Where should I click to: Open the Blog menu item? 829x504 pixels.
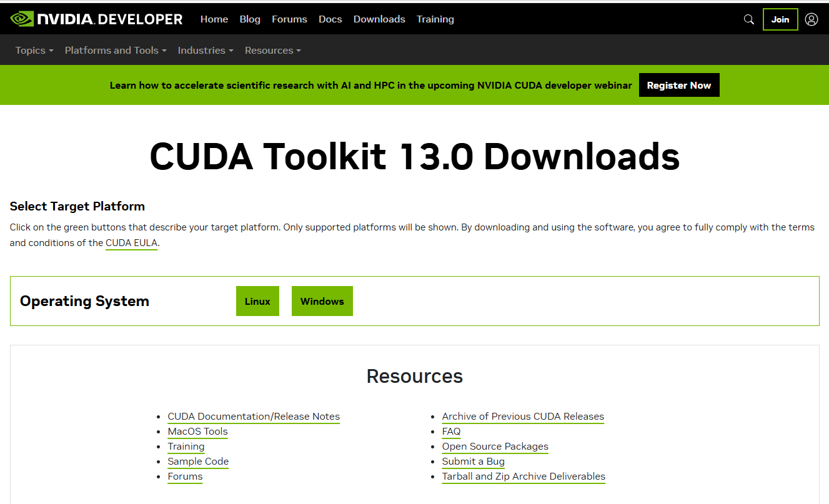[x=250, y=19]
